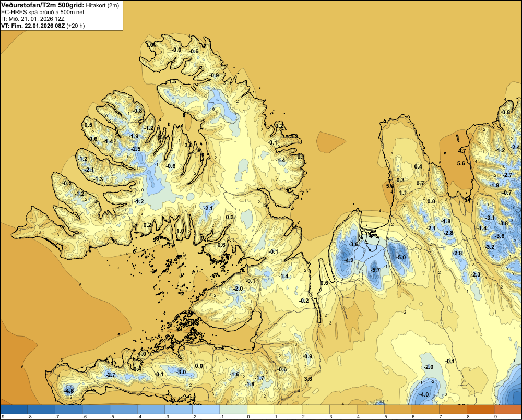522x420 pixels.
Task: Click the '-2.4' temperature value
Action: pyautogui.click(x=515, y=147)
